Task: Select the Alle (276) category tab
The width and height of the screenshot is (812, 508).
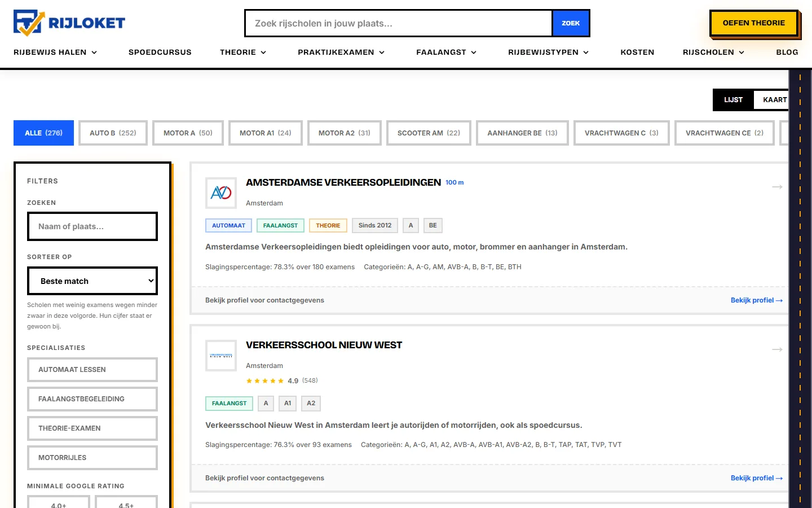Action: [43, 133]
